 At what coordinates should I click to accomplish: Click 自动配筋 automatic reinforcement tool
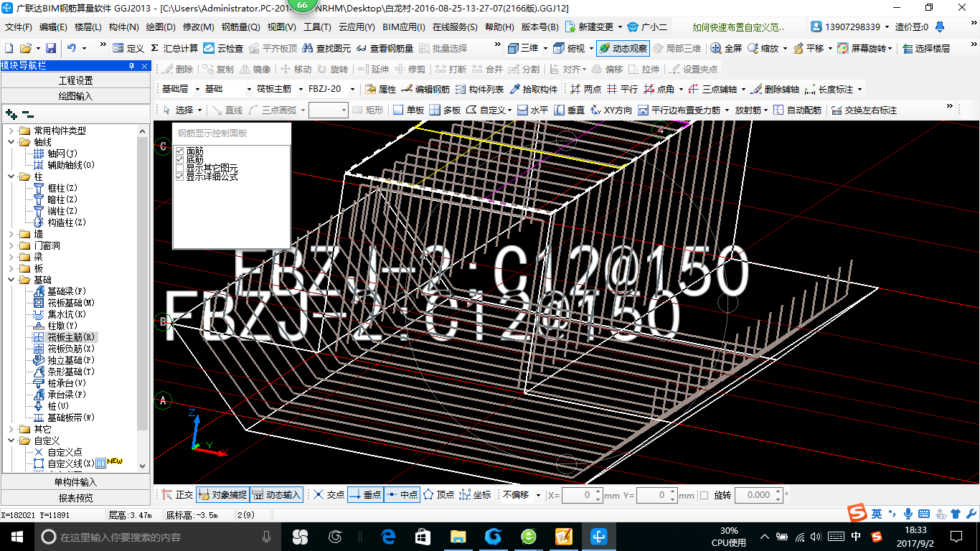798,110
